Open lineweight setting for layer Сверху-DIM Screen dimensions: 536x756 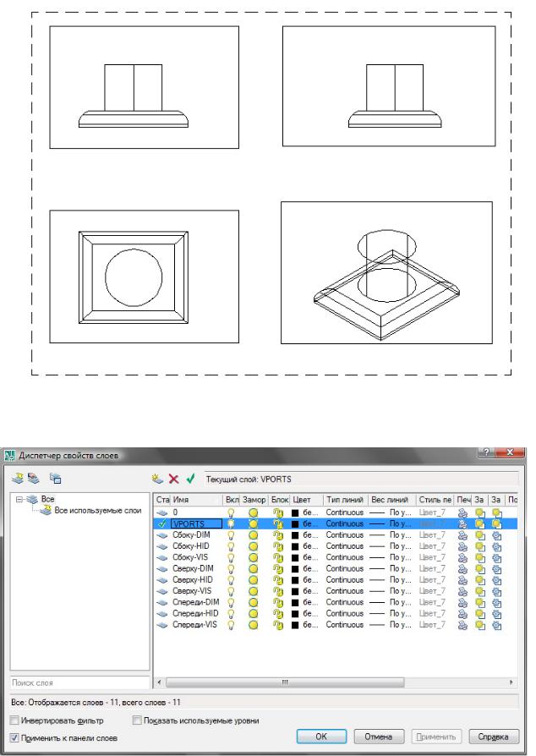[x=391, y=569]
